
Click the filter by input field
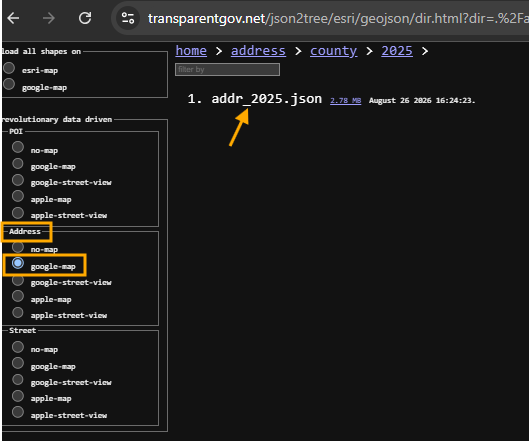(x=227, y=70)
